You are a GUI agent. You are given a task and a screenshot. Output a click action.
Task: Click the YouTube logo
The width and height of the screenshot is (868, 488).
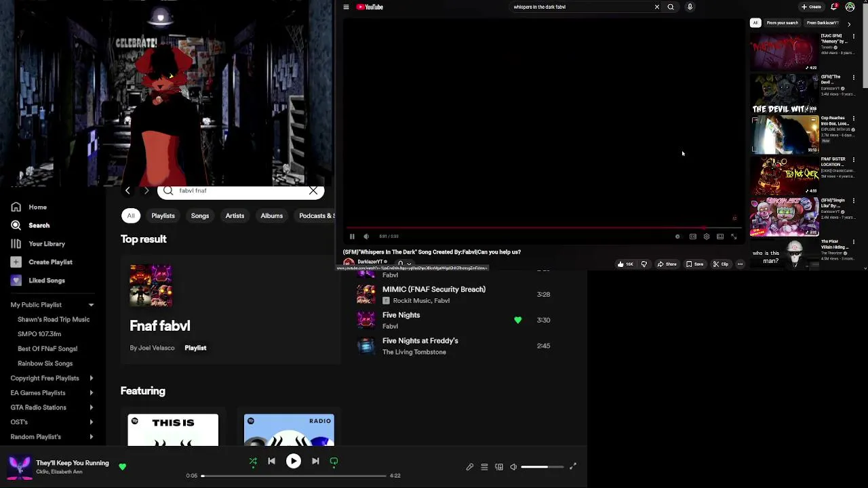370,7
